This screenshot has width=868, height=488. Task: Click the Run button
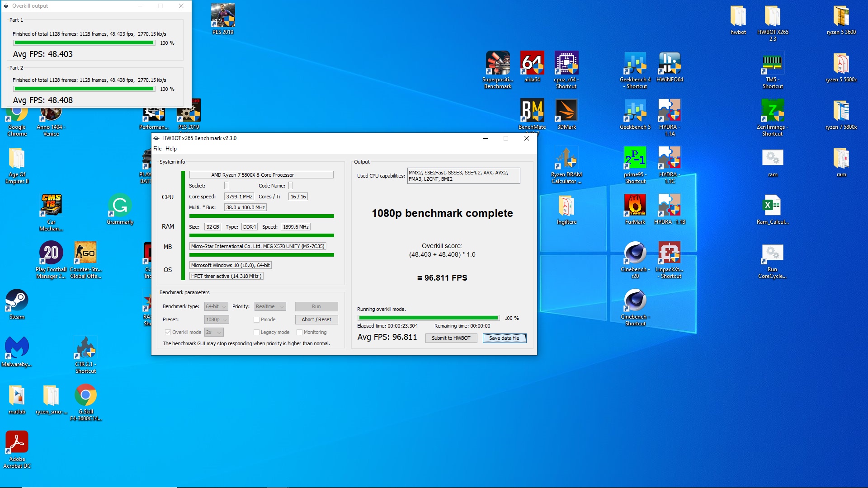pos(316,306)
